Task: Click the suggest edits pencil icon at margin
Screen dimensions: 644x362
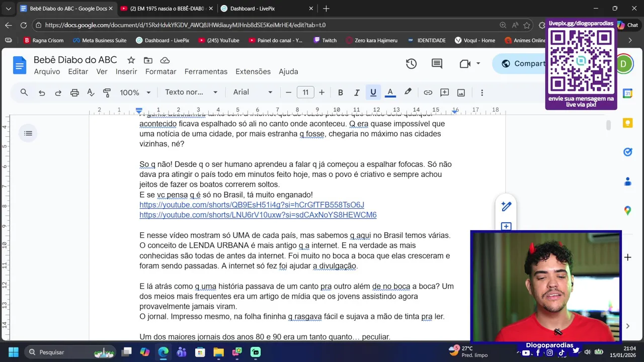Action: click(x=506, y=206)
